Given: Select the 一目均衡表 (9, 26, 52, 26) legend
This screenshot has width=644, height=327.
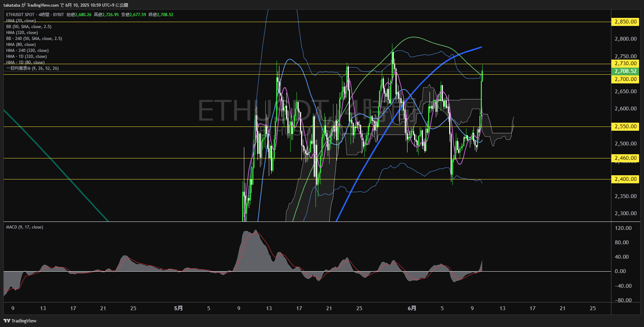Looking at the screenshot, I should [32, 68].
